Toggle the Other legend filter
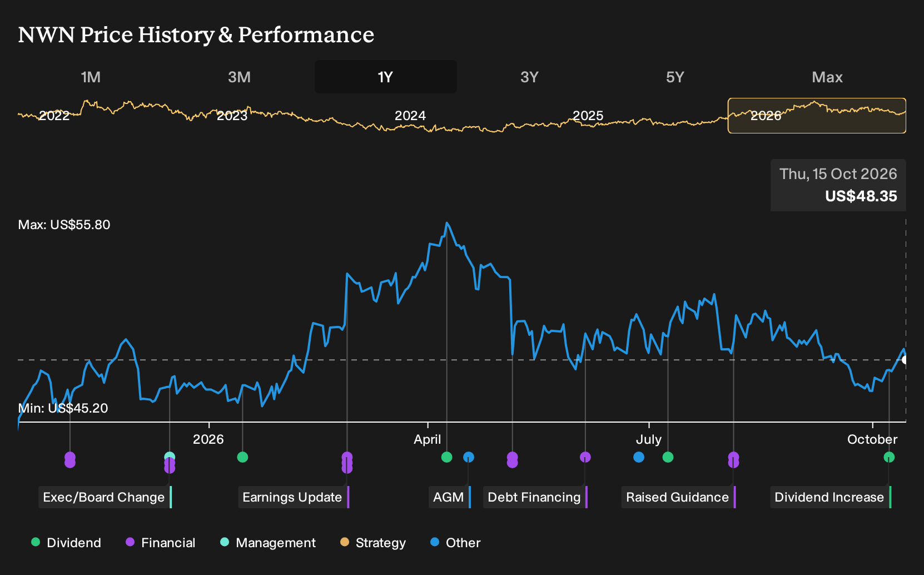 pos(455,543)
